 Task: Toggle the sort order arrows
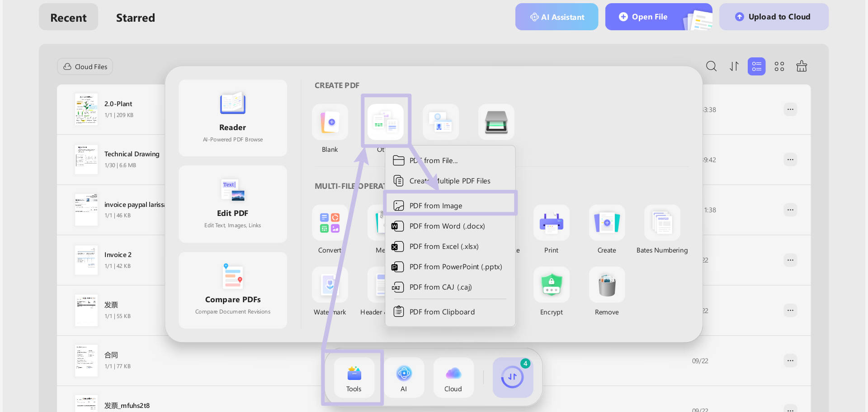tap(734, 66)
